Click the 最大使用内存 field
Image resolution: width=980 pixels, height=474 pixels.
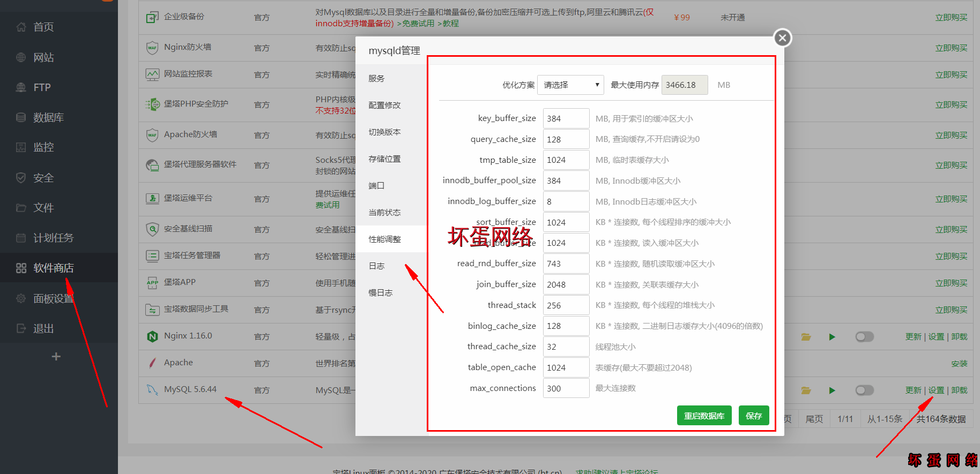click(x=685, y=85)
